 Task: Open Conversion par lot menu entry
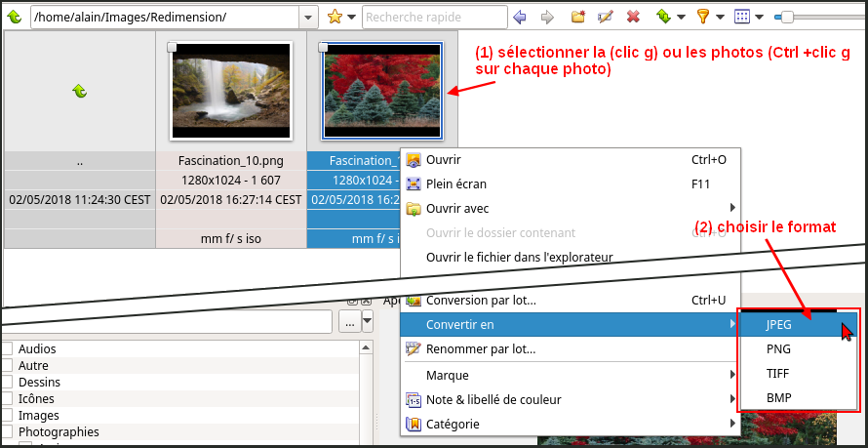481,301
